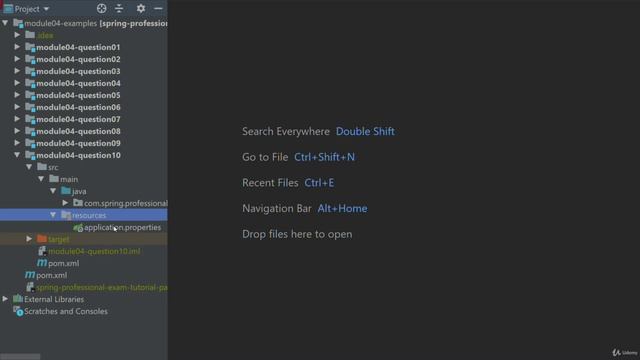Open application.properties file
The width and height of the screenshot is (640, 360).
122,227
